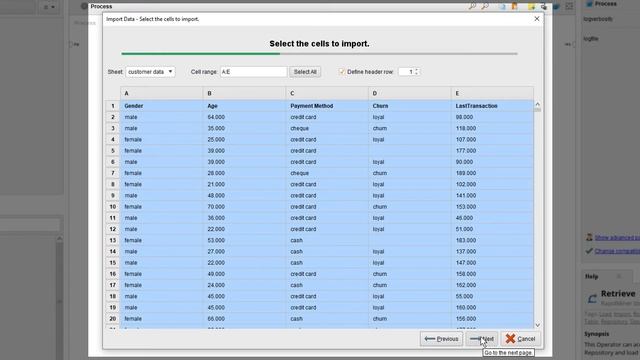Click the 183.000 LastTransaction cell

492,240
